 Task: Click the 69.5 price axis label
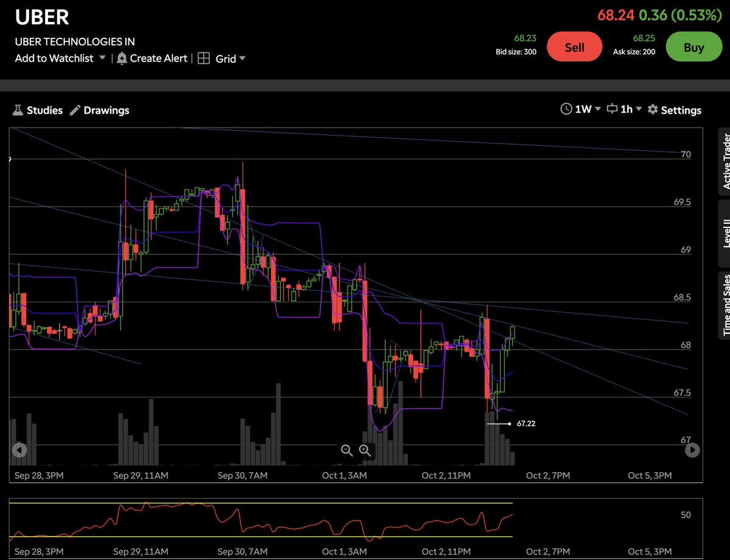click(x=683, y=202)
